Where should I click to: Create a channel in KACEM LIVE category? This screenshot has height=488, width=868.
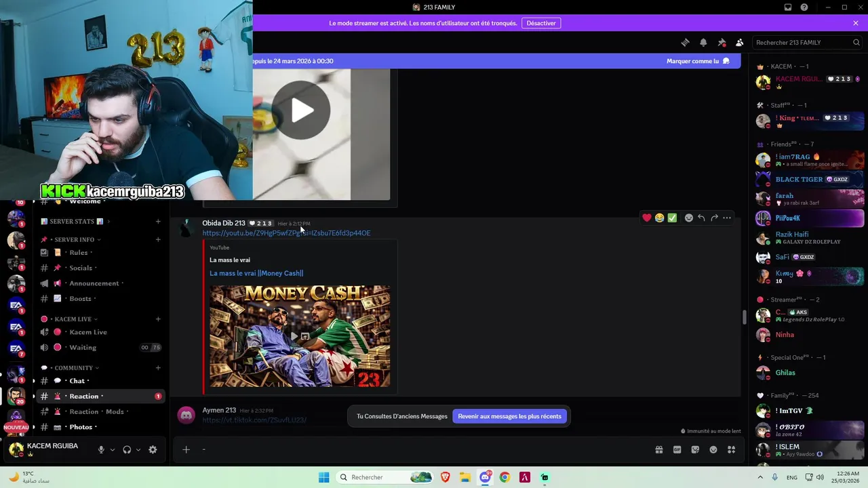(158, 319)
